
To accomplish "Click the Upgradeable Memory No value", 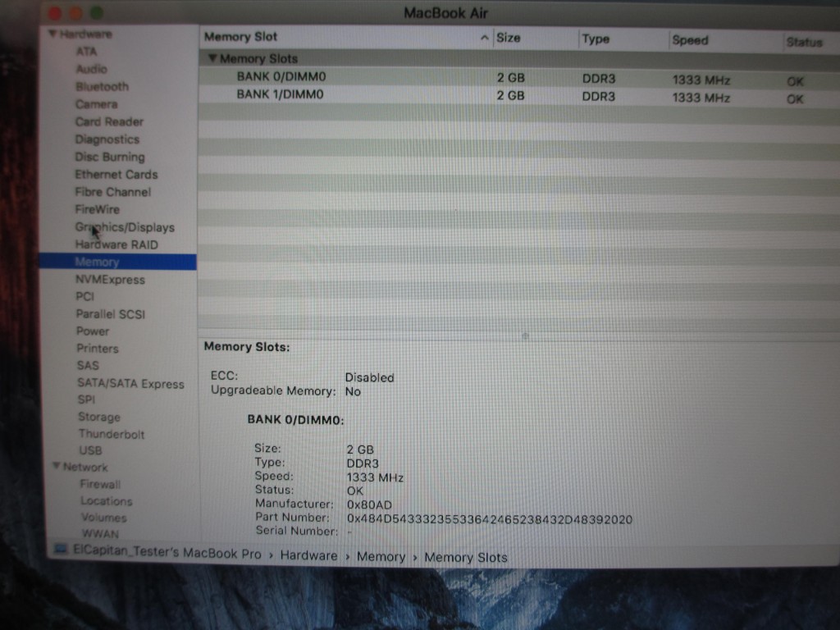I will click(353, 391).
